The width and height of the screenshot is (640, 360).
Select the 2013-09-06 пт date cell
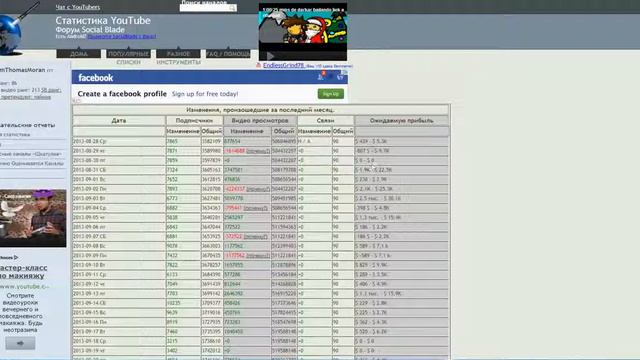click(x=119, y=227)
